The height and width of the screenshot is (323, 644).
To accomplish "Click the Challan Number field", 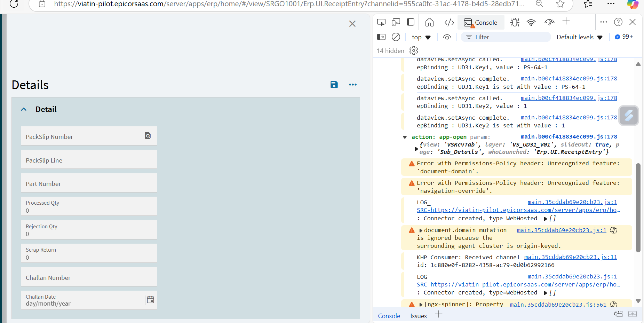I will click(x=89, y=277).
